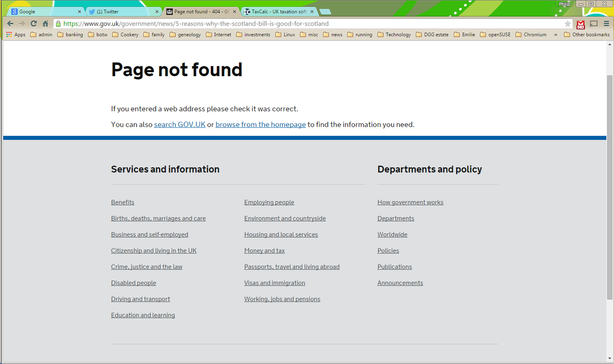
Task: Expand the bookmarks overflow chevron
Action: (x=557, y=34)
